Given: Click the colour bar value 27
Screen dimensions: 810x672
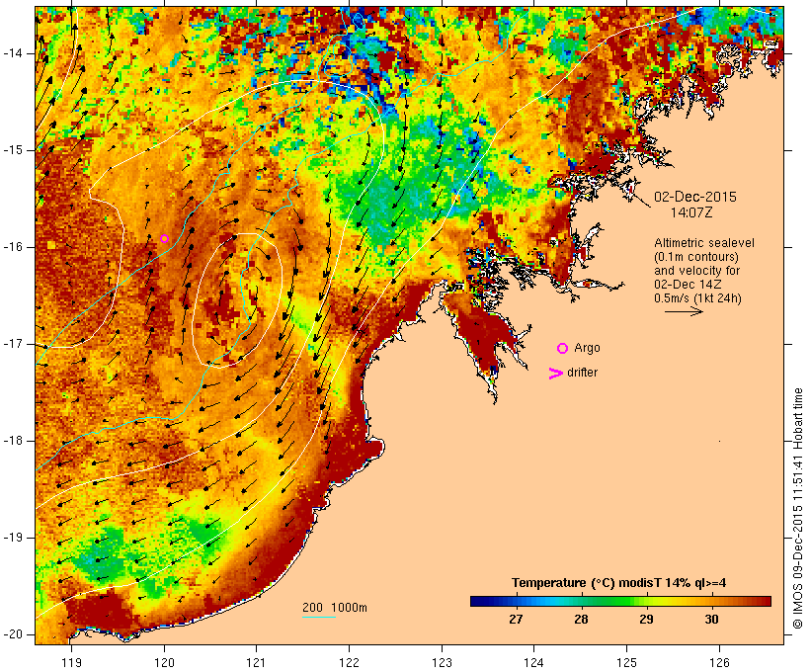Looking at the screenshot, I should (x=516, y=619).
